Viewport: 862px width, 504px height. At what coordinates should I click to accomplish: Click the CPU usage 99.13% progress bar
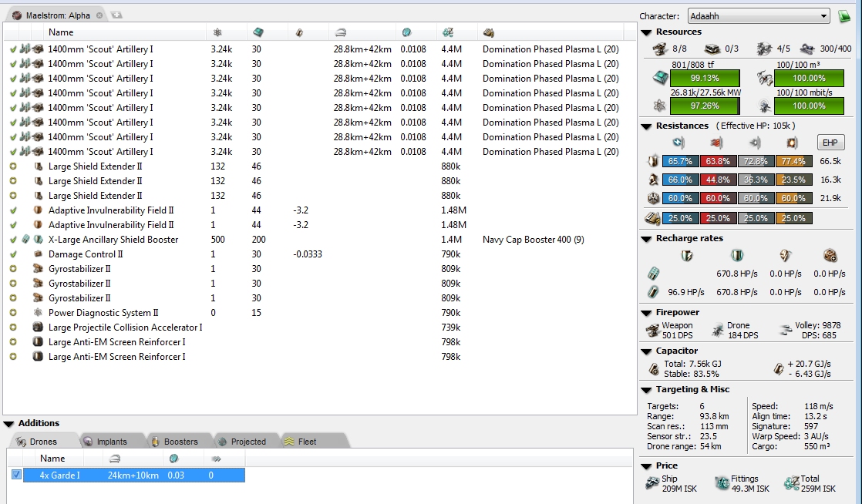pos(705,78)
